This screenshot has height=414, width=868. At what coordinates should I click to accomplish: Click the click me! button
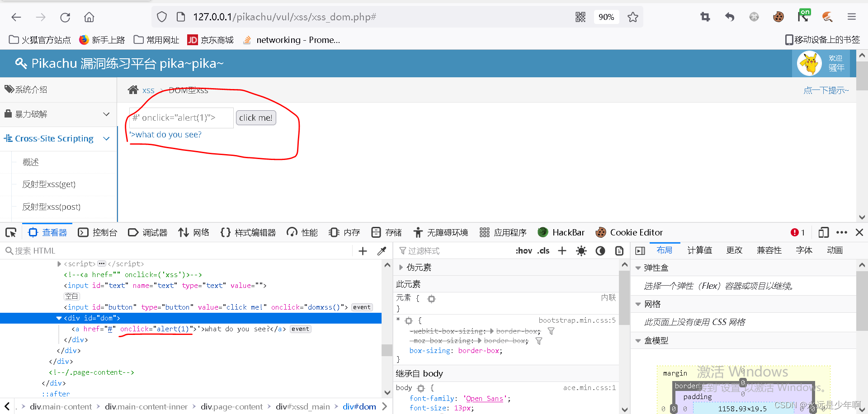click(256, 118)
